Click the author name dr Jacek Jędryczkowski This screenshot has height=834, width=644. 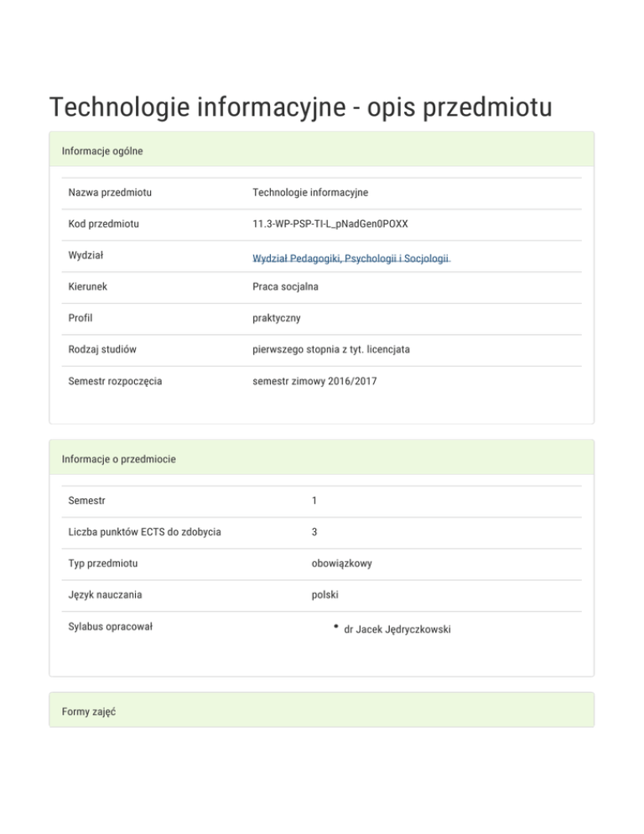(x=397, y=628)
